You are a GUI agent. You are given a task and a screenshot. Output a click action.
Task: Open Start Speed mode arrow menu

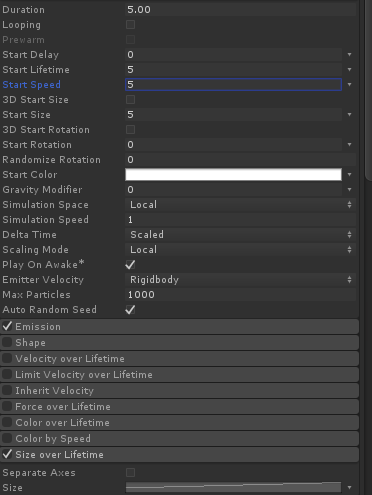(x=349, y=85)
